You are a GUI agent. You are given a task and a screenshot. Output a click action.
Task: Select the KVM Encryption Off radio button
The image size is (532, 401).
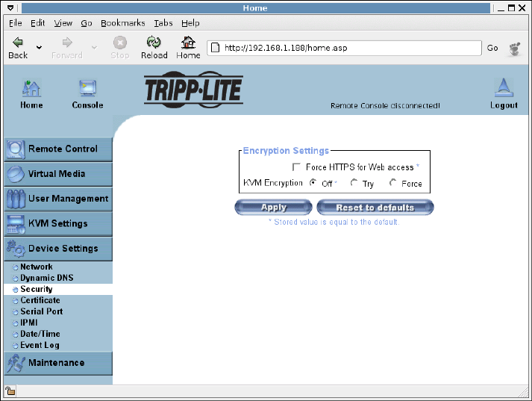[x=313, y=183]
